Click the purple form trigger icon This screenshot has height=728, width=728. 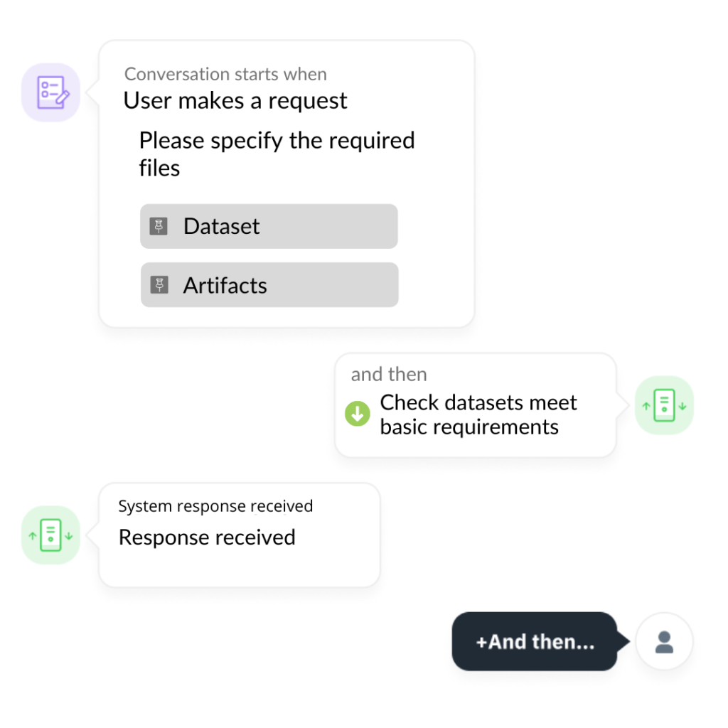point(50,92)
